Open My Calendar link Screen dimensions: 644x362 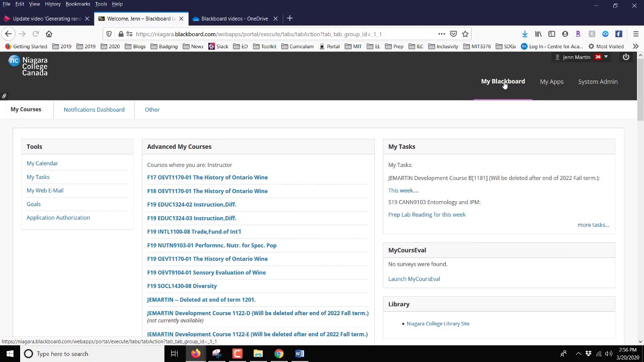click(x=42, y=163)
